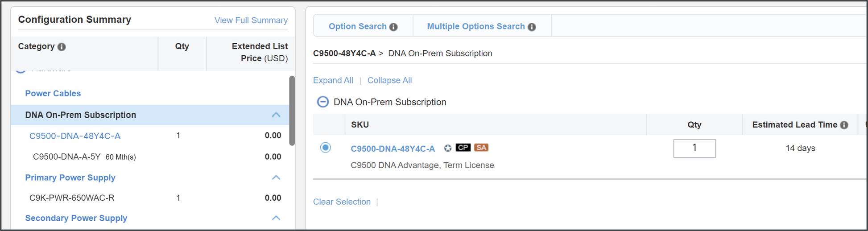868x231 pixels.
Task: Switch to the Option Search tab
Action: pyautogui.click(x=357, y=26)
